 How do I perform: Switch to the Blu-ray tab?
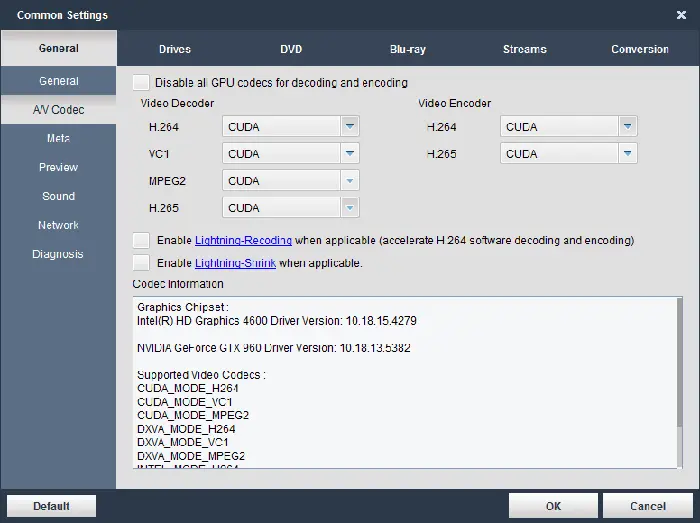[408, 49]
